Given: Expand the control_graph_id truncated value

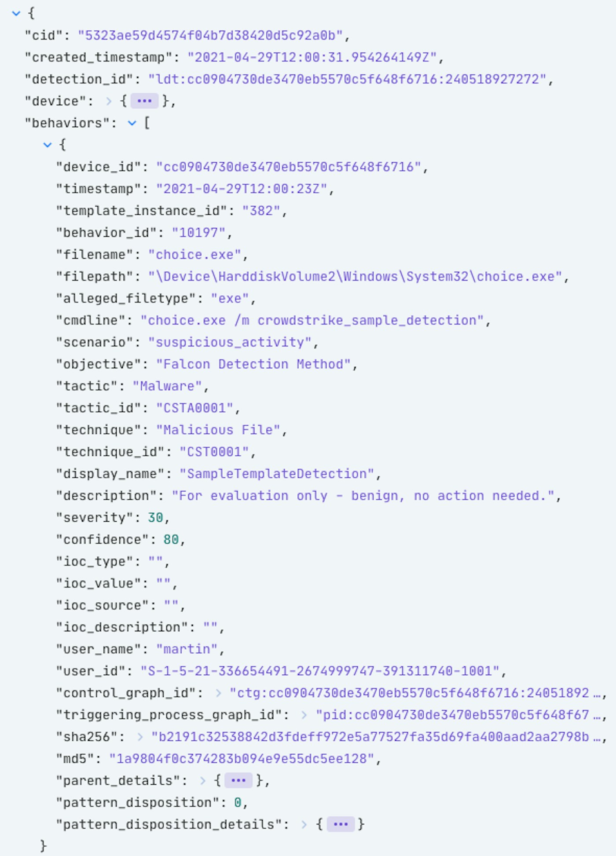Looking at the screenshot, I should click(x=218, y=693).
